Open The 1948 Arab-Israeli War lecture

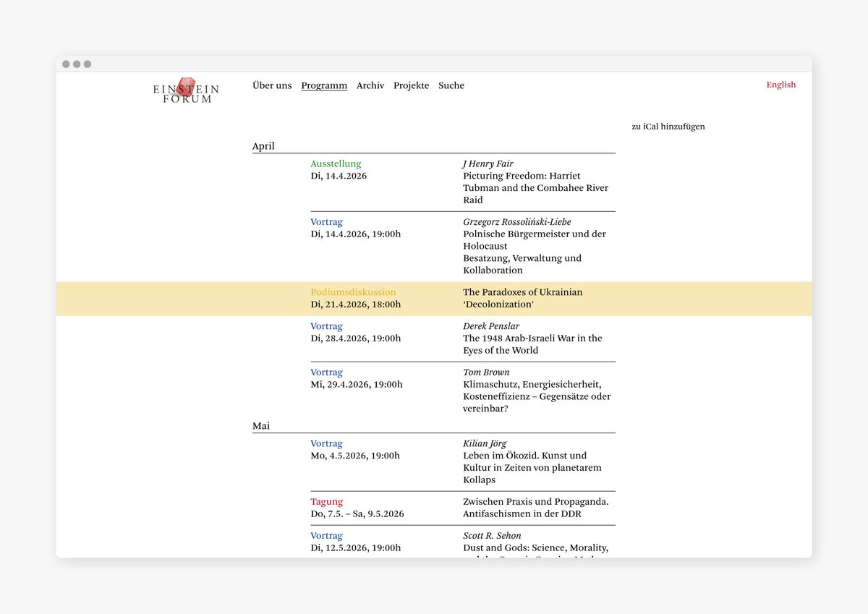[532, 344]
